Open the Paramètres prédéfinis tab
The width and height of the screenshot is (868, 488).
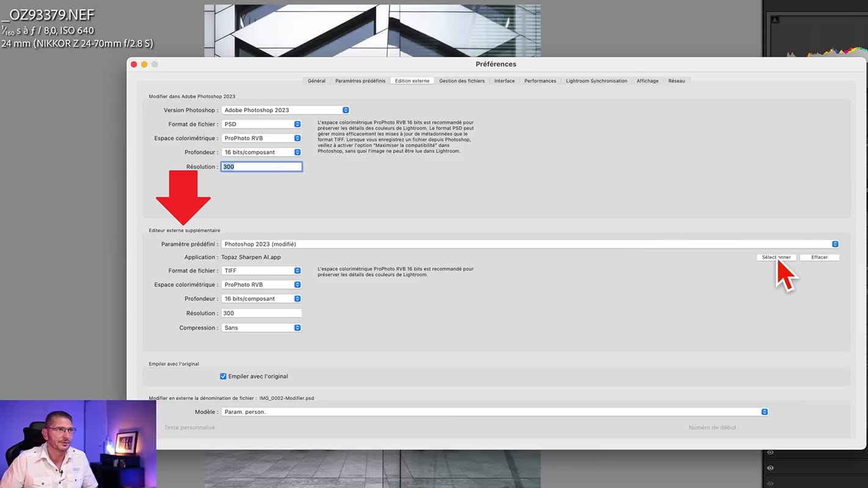click(360, 81)
